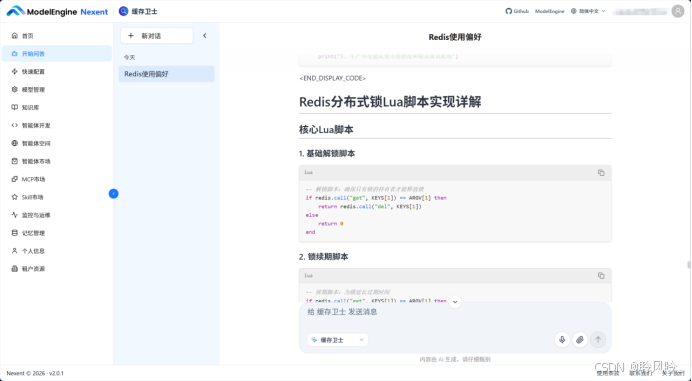Click the 今天 date label
Screen dimensions: 692x381
pos(129,57)
